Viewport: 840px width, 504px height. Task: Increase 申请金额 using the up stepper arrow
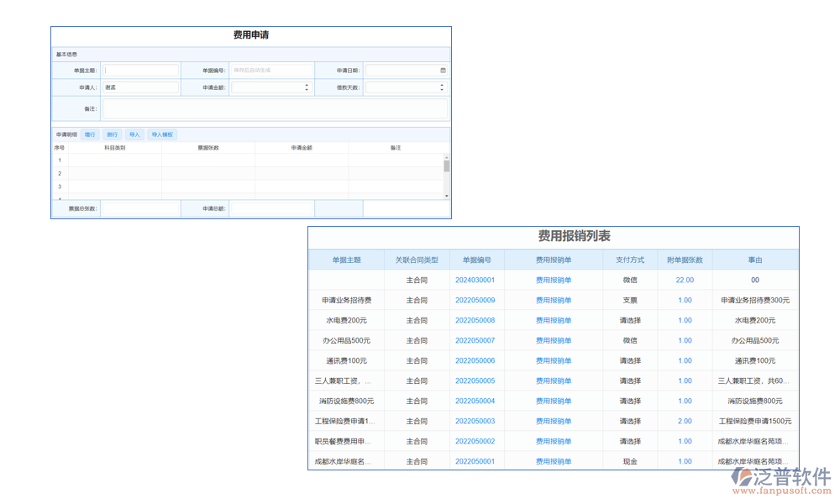(306, 84)
